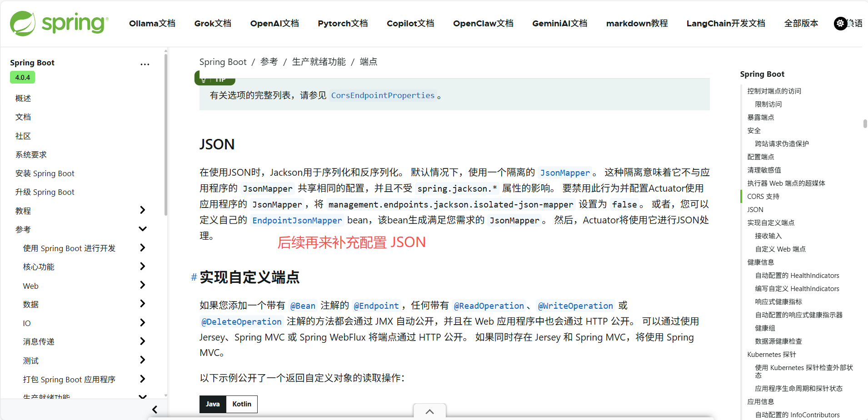Open 升级 Spring Boot in the sidebar

pyautogui.click(x=45, y=192)
